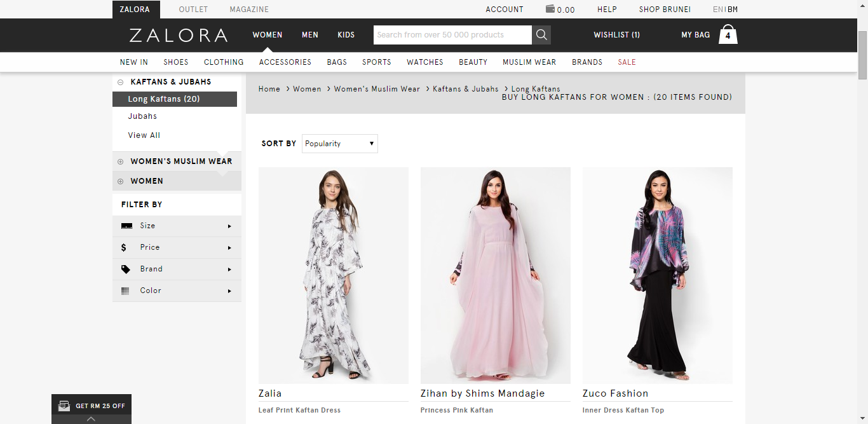Open the Zuco Fashion Inner Dress Kaftan image

tap(658, 275)
